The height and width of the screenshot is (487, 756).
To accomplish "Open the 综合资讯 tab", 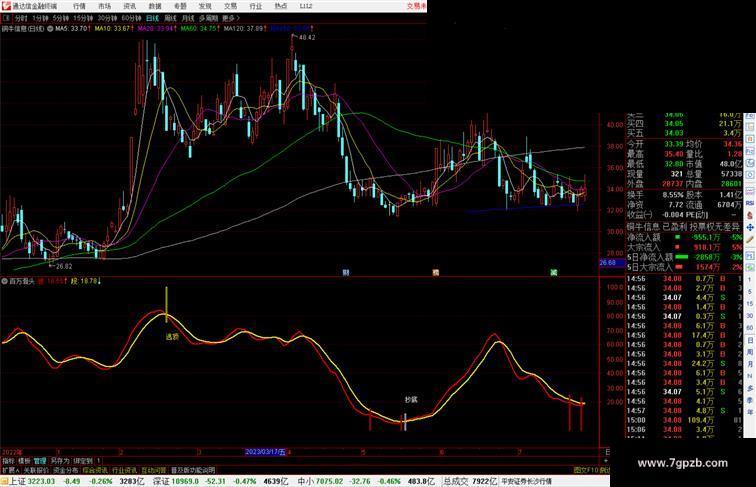I will pyautogui.click(x=95, y=470).
